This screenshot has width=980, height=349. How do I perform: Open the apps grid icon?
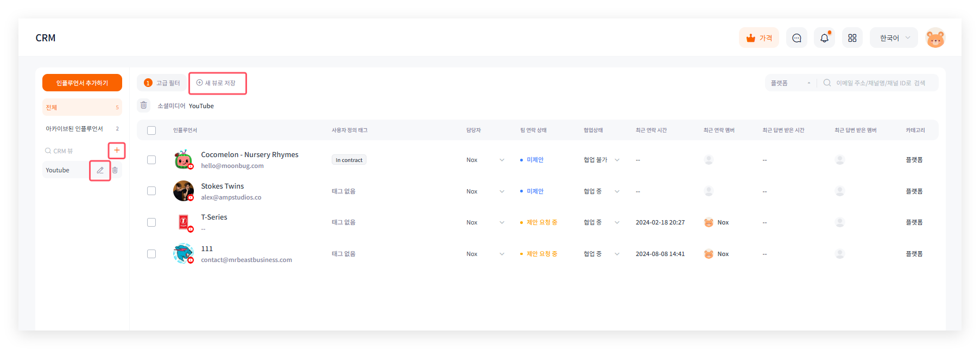pos(852,38)
